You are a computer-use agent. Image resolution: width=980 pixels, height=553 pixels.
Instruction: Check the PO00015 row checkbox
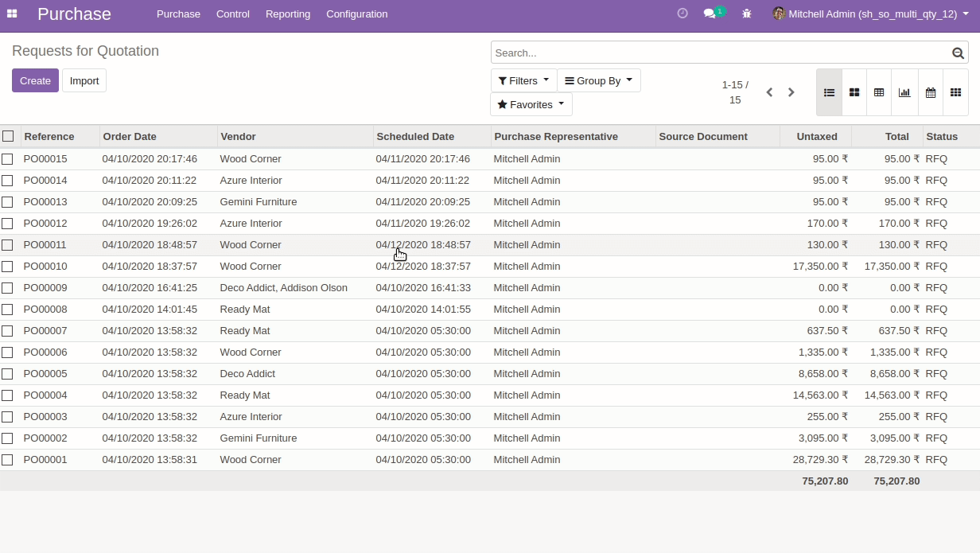click(7, 159)
